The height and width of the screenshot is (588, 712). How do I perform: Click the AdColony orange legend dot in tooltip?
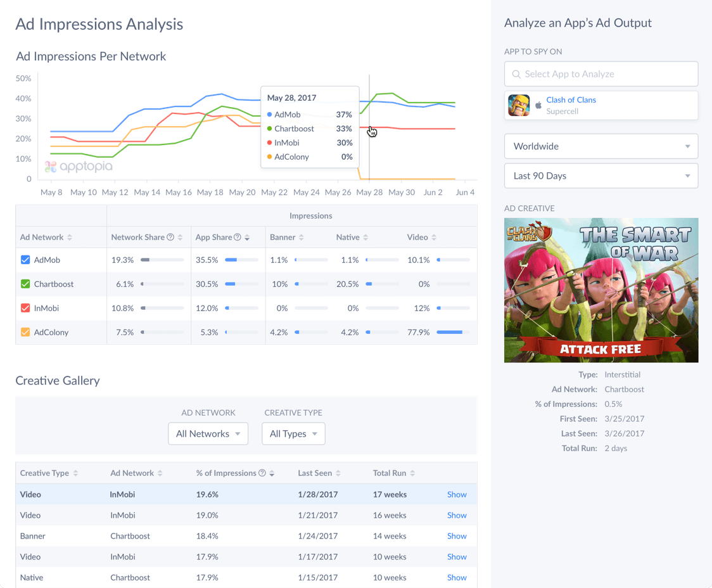[269, 157]
